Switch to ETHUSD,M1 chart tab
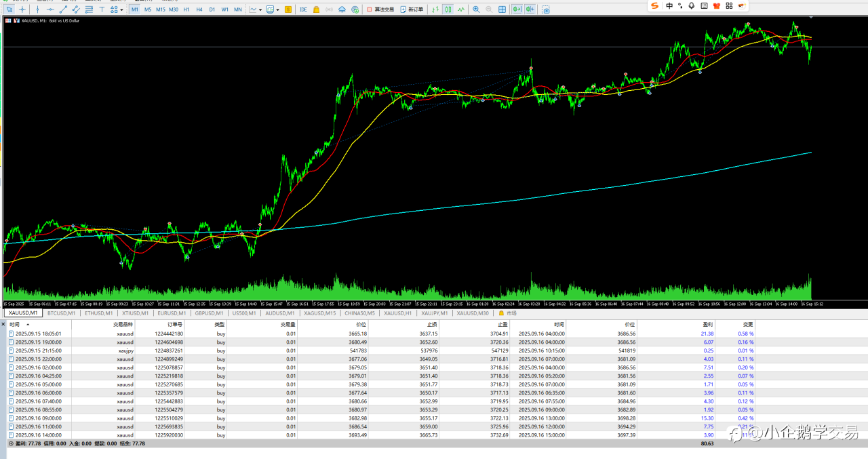The height and width of the screenshot is (459, 868). (99, 313)
